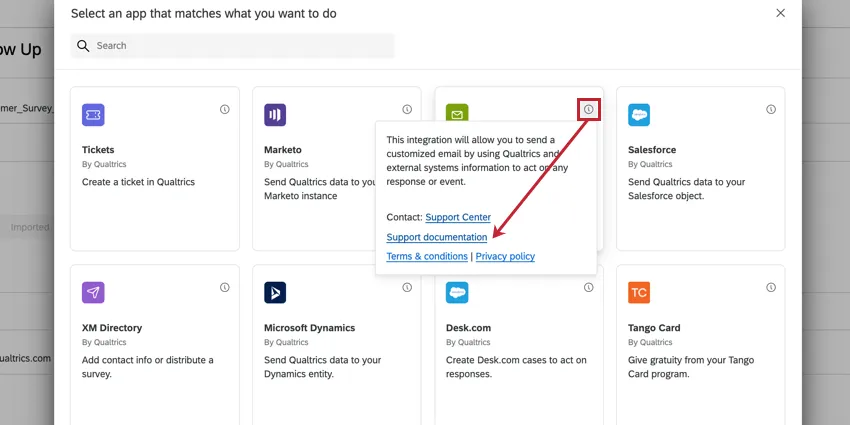The image size is (850, 425).
Task: Click the Desk.com app icon
Action: coord(457,292)
